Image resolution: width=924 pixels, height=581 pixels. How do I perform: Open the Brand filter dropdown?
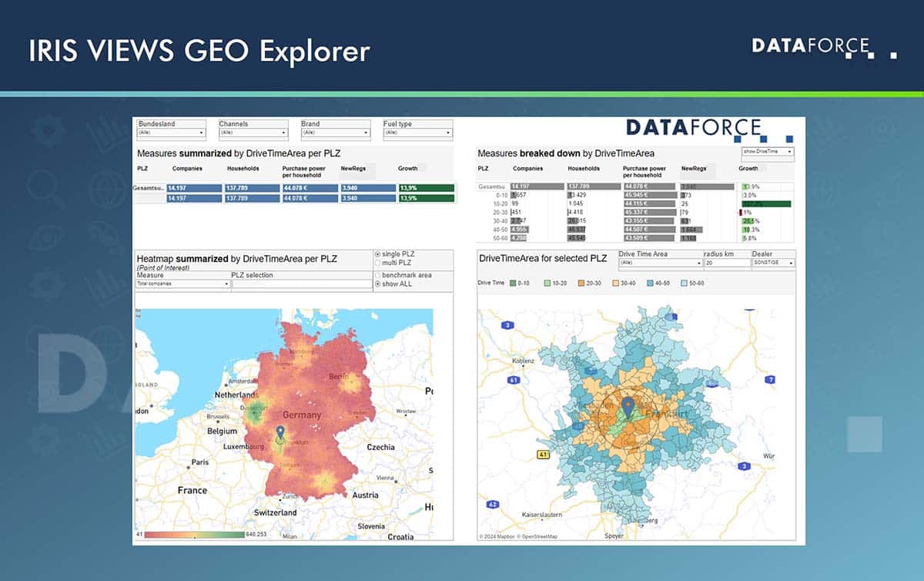click(335, 133)
